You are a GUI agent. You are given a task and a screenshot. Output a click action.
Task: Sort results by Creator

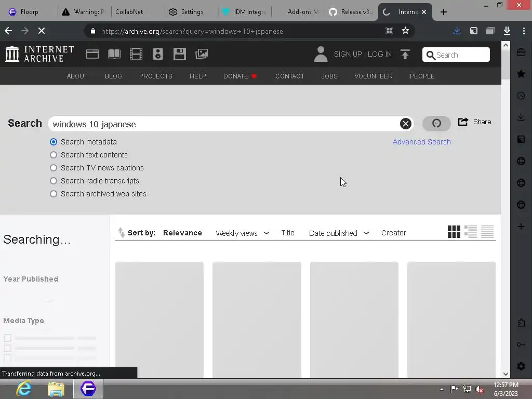pyautogui.click(x=394, y=233)
